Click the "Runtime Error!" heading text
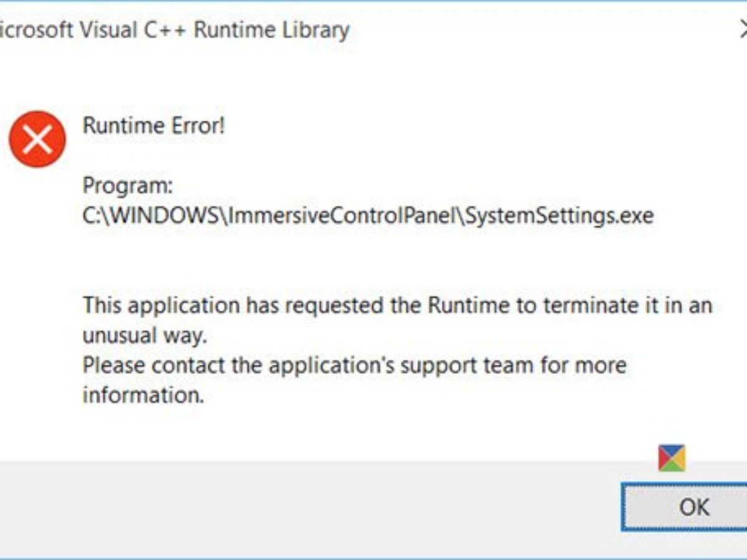Image resolution: width=747 pixels, height=560 pixels. pyautogui.click(x=153, y=126)
